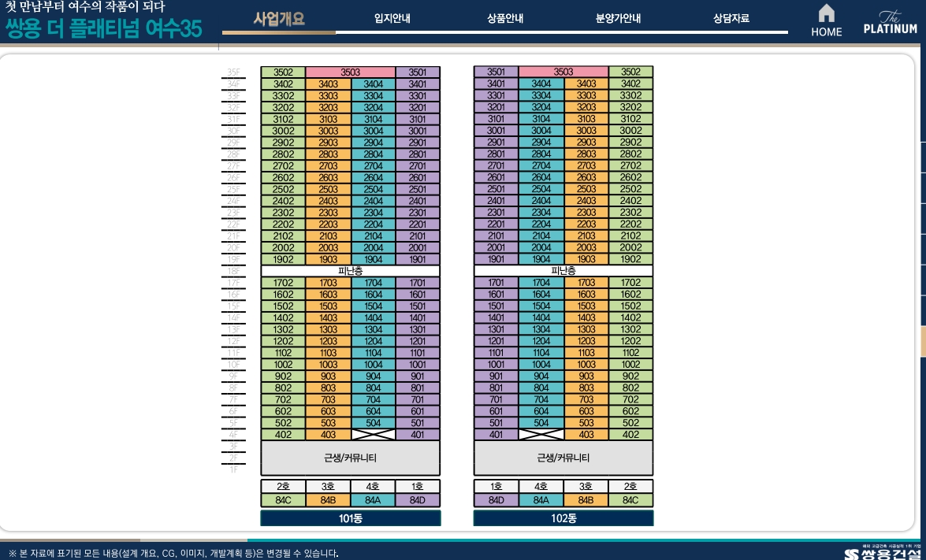Select the 102동 building label
926x560 pixels.
(563, 518)
